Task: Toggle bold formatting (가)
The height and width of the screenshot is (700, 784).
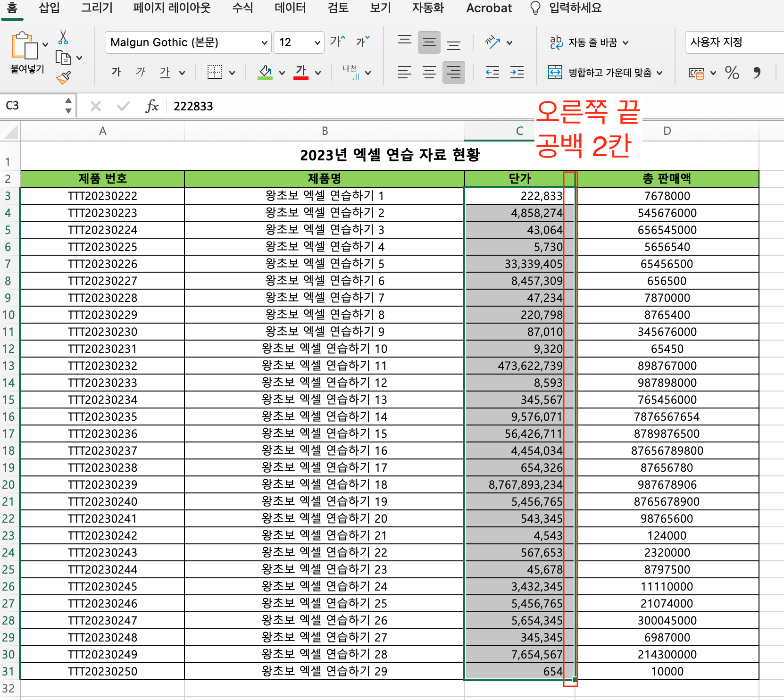Action: coord(116,72)
